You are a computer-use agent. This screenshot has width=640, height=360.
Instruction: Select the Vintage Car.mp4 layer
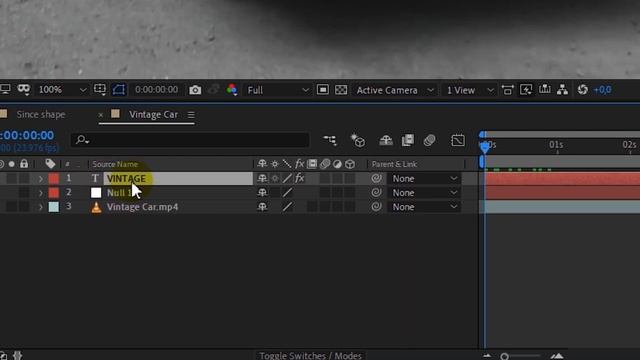pyautogui.click(x=142, y=207)
